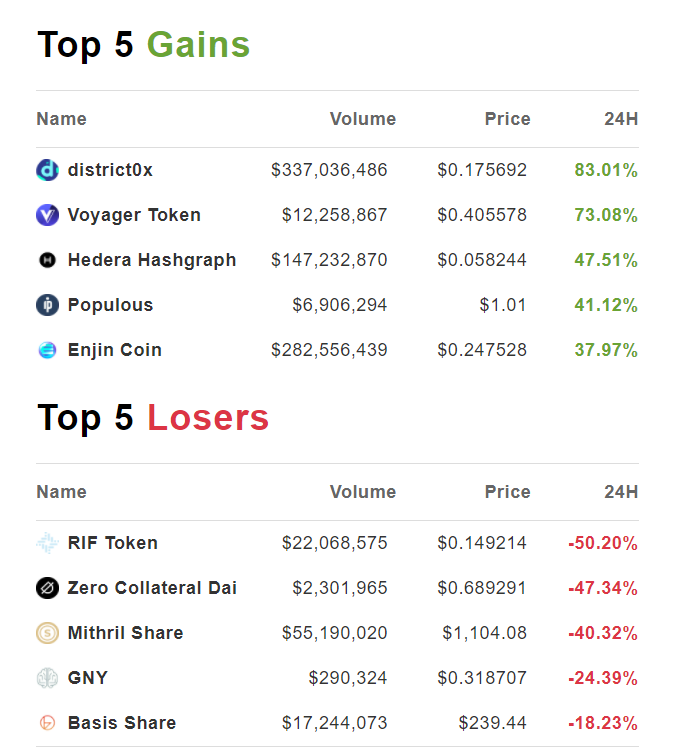Image resolution: width=675 pixels, height=747 pixels.
Task: Click RIF Token's -50.20% change value
Action: [603, 543]
